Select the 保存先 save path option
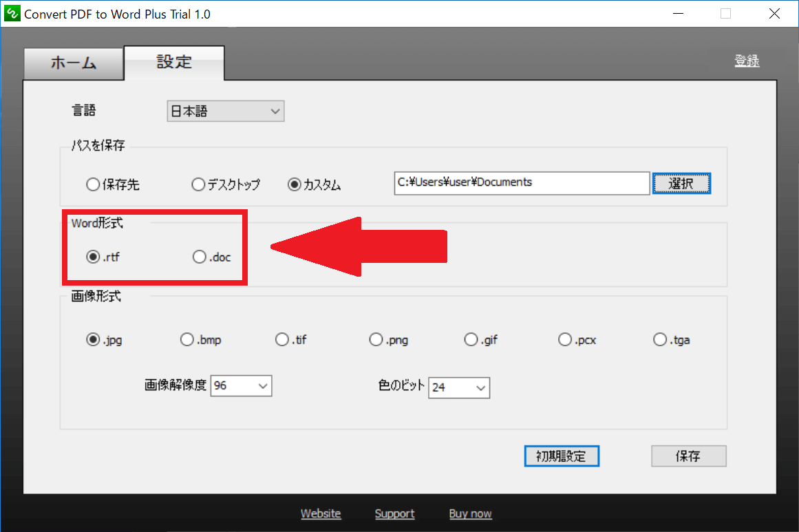The height and width of the screenshot is (532, 799). click(x=93, y=184)
